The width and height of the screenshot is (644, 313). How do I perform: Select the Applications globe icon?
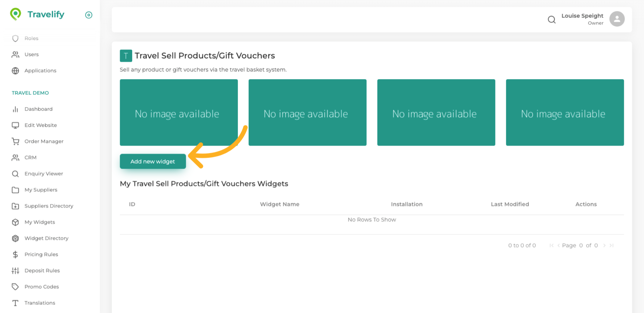pos(15,71)
